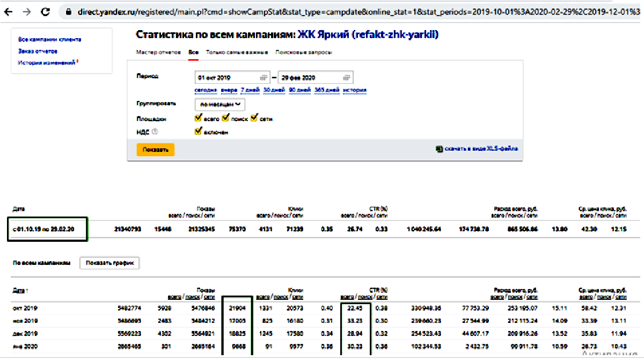Select the 'янв 2020' row label
644x360 pixels.
(25, 347)
